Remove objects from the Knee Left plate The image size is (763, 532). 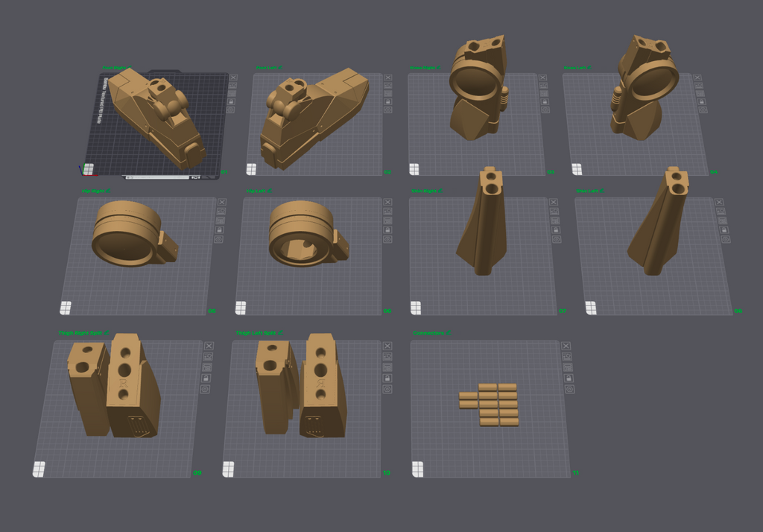[x=697, y=77]
